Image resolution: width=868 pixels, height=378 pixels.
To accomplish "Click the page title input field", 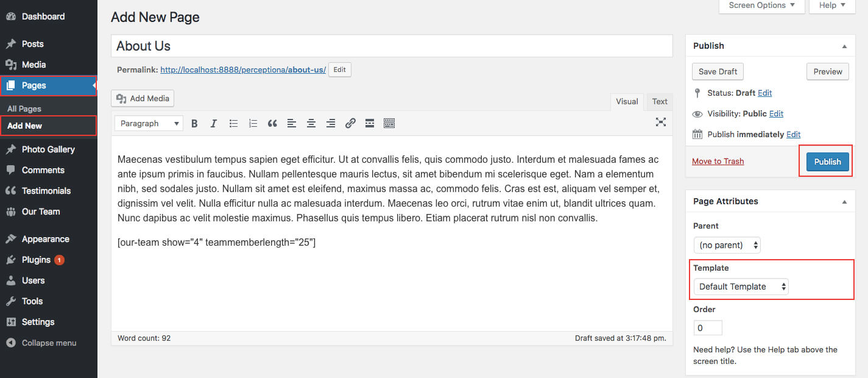I will click(x=392, y=46).
